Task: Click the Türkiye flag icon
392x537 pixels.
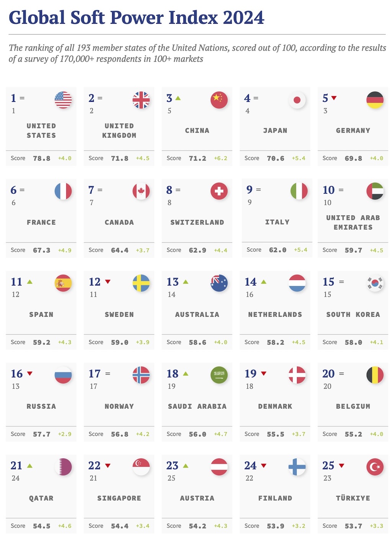Action: (x=375, y=467)
